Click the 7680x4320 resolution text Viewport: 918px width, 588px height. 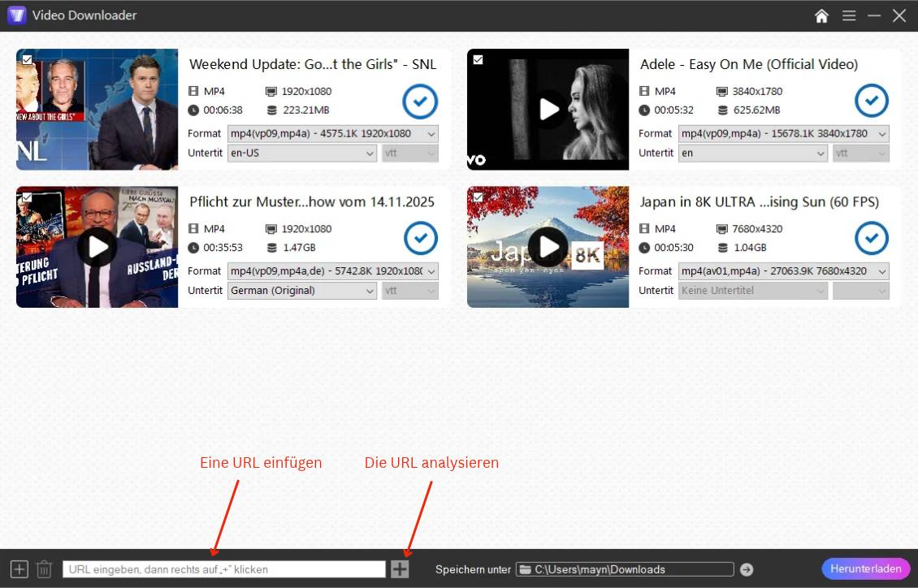click(758, 229)
